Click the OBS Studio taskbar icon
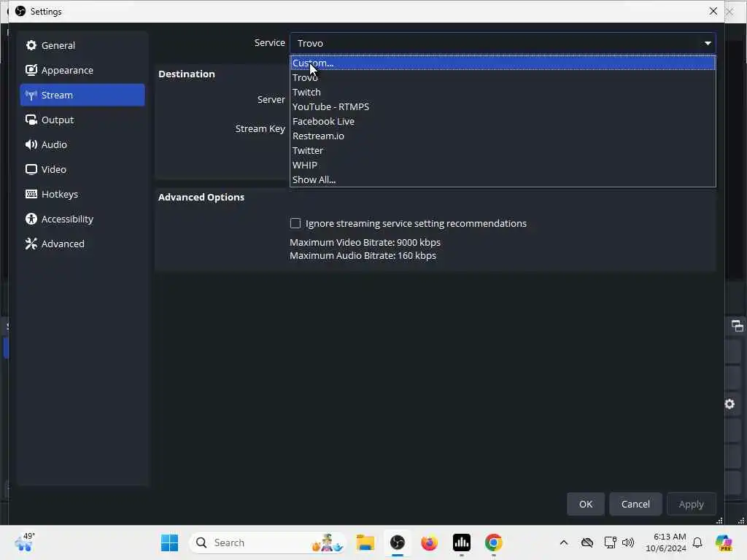 click(398, 542)
